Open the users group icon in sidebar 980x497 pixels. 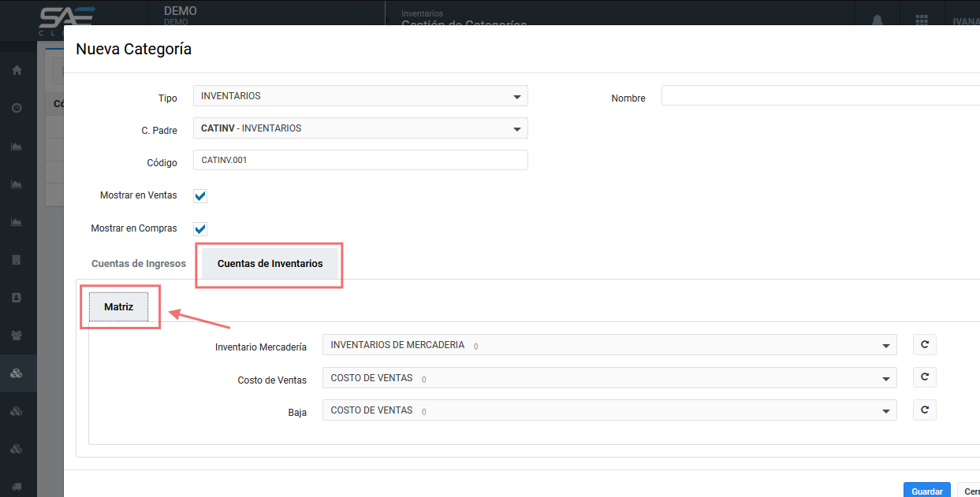coord(17,335)
